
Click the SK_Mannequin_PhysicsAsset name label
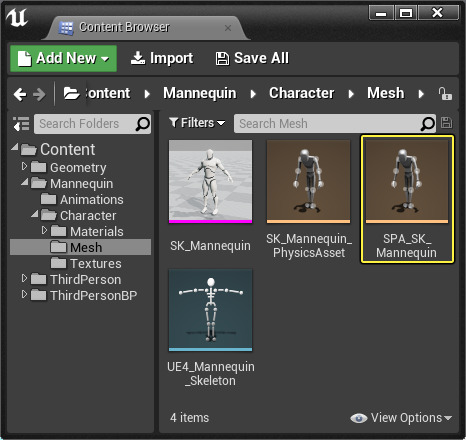(309, 246)
